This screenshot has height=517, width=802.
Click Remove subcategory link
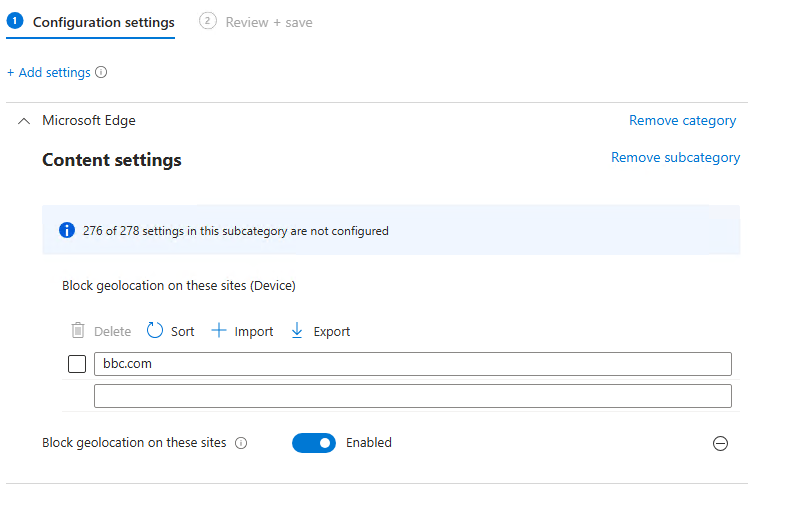(676, 158)
